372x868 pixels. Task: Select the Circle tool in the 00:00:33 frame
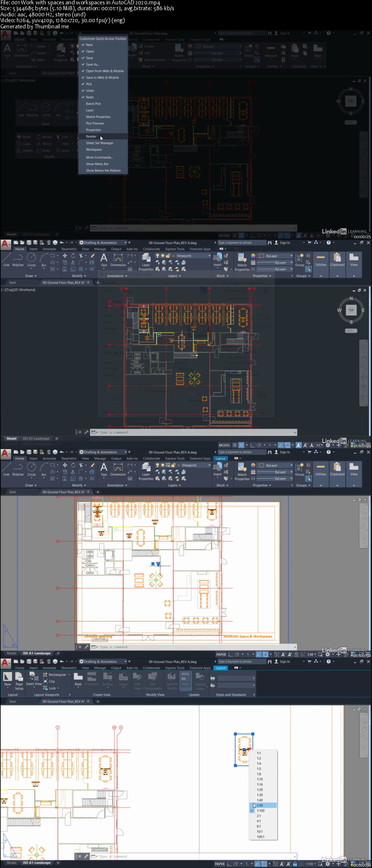(x=32, y=260)
